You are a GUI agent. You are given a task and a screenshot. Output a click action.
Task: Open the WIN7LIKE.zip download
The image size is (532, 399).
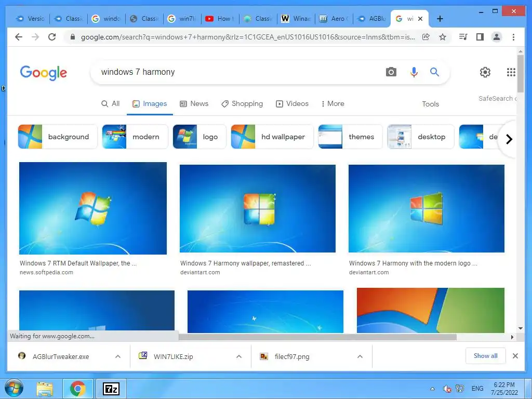click(173, 356)
